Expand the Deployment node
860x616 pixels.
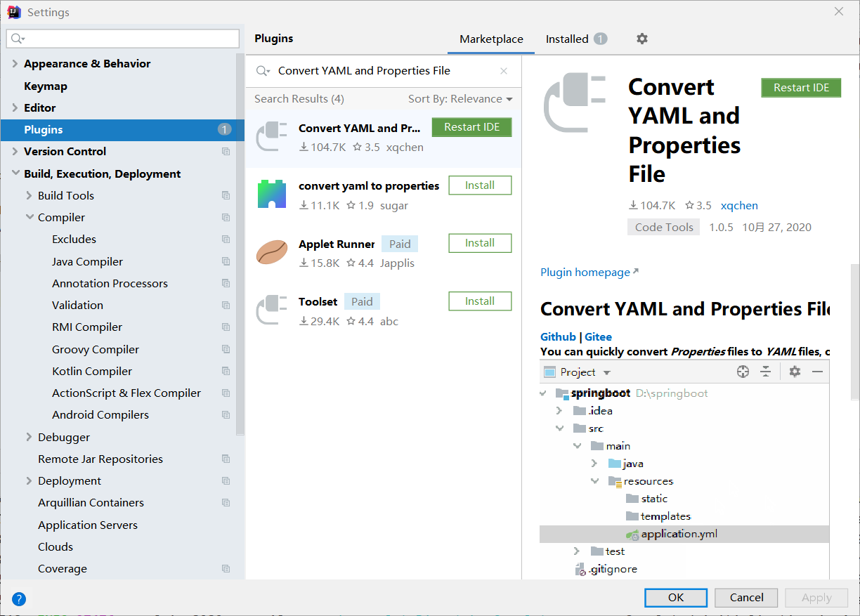point(29,480)
